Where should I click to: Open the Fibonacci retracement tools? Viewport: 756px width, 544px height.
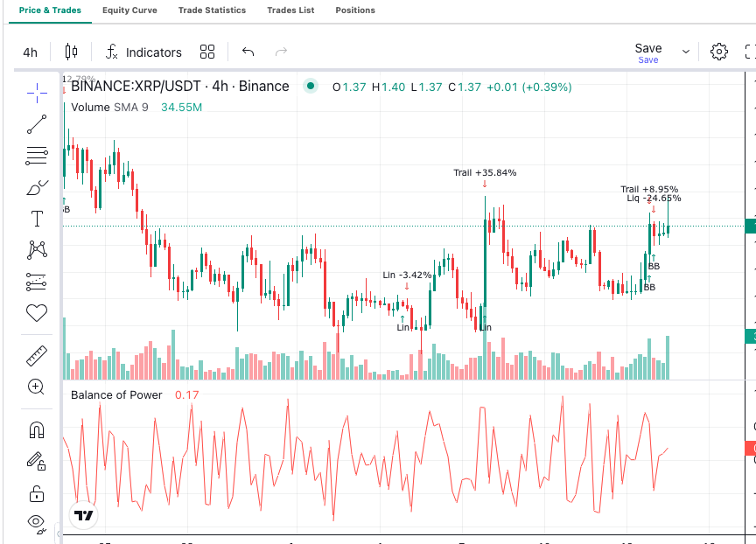(x=37, y=156)
